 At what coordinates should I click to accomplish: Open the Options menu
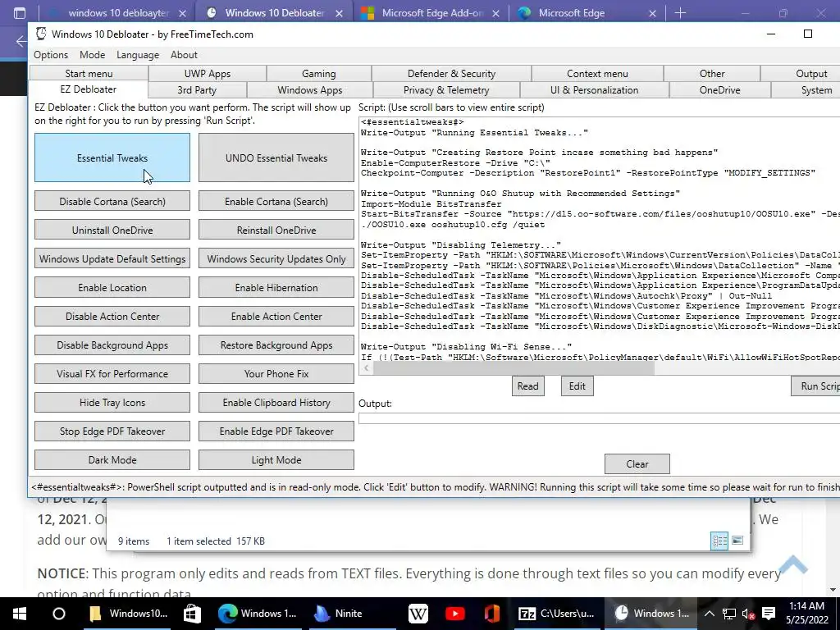point(51,55)
